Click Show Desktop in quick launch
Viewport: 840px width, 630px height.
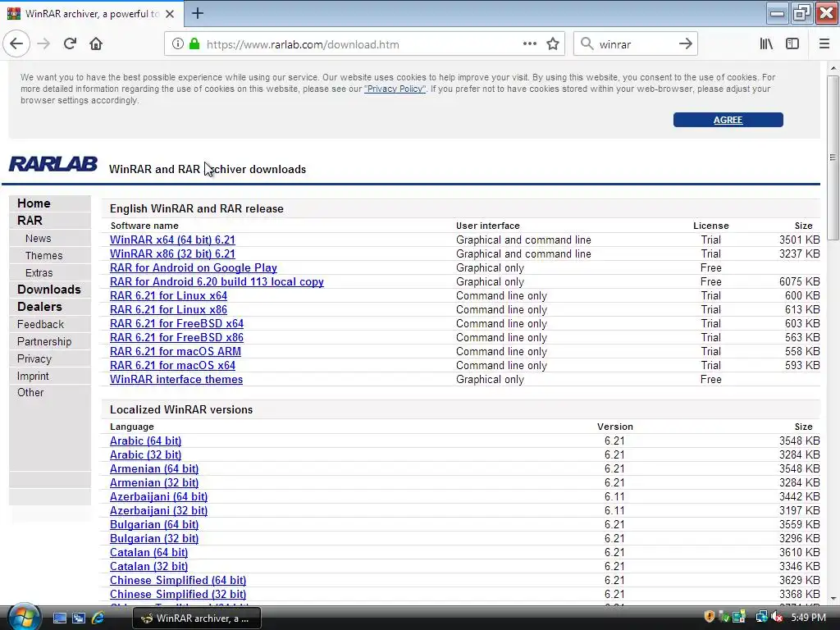pyautogui.click(x=59, y=619)
